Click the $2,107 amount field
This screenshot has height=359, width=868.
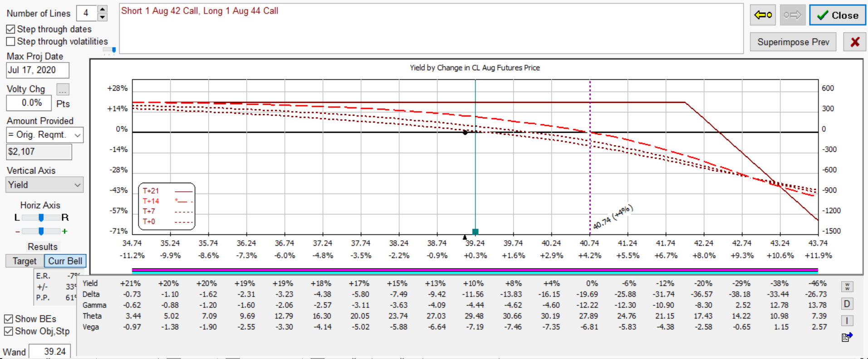39,152
